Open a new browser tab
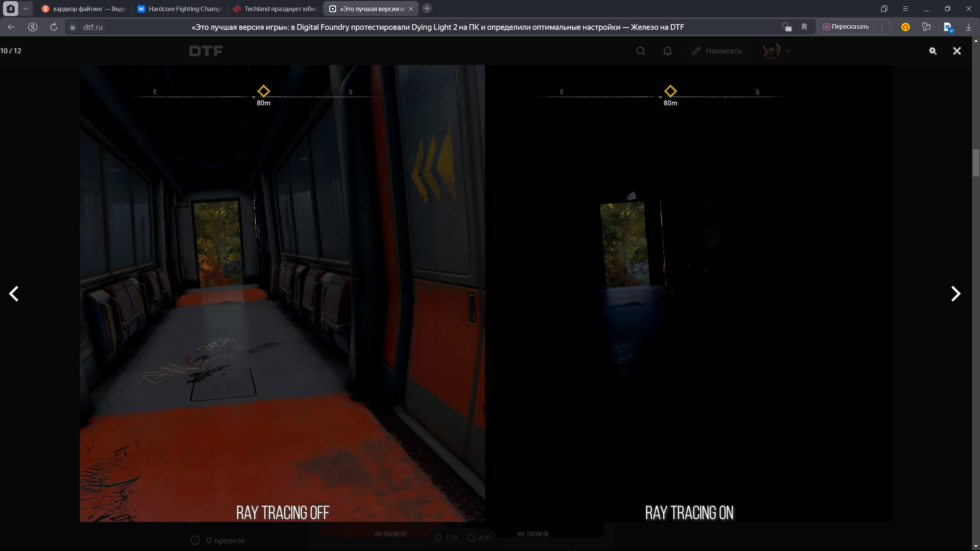 [427, 8]
